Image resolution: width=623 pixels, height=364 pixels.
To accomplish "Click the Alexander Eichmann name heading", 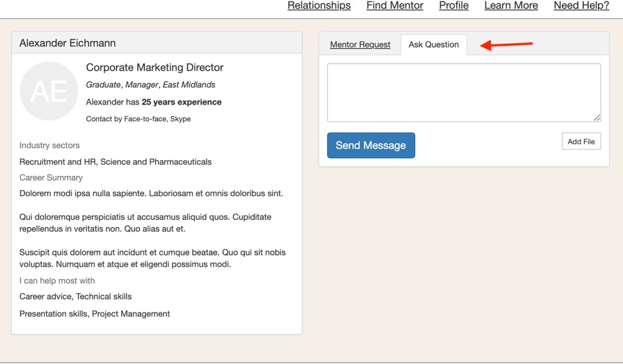I will 68,43.
